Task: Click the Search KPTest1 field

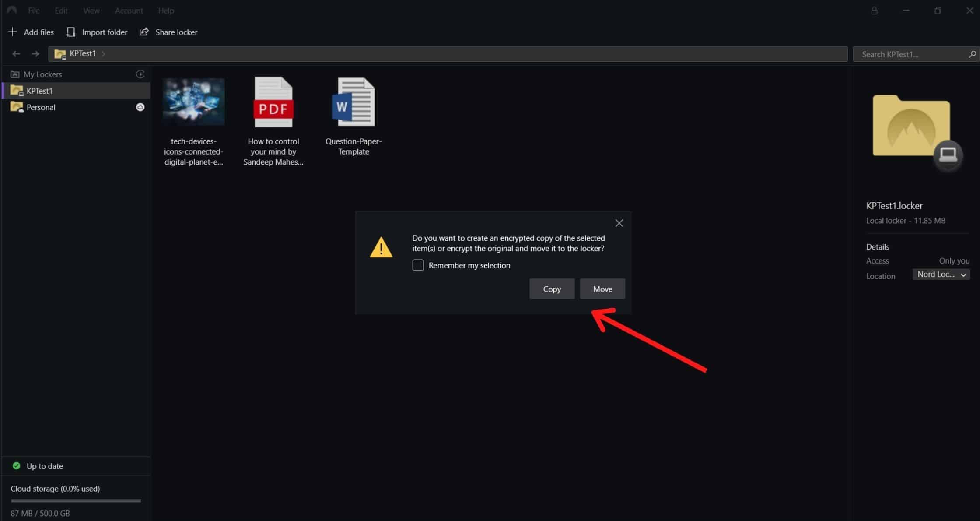Action: 910,54
